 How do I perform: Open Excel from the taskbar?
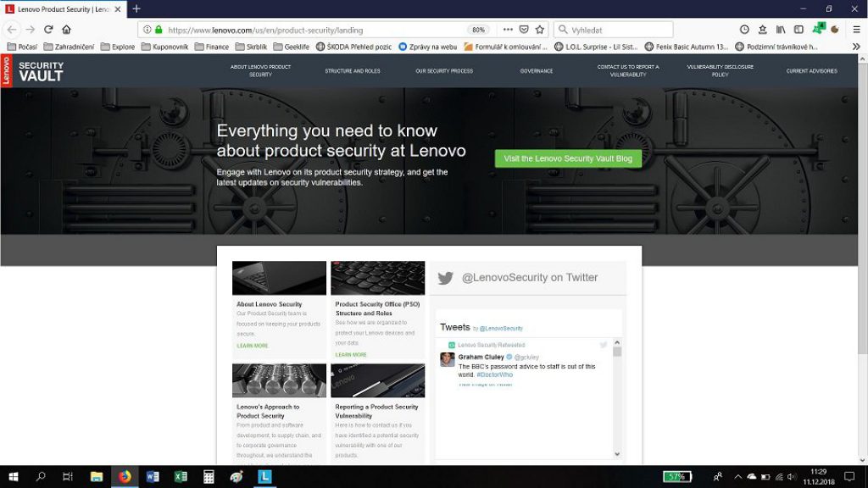(181, 476)
